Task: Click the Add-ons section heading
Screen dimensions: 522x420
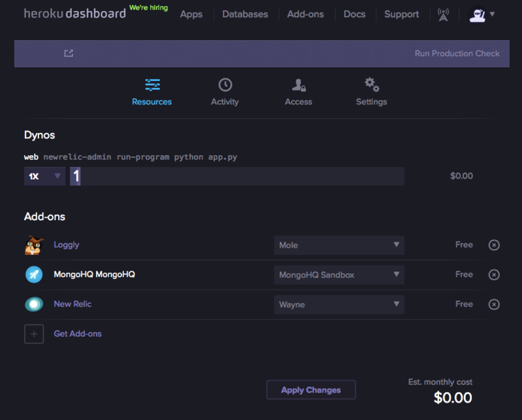Action: coord(44,217)
